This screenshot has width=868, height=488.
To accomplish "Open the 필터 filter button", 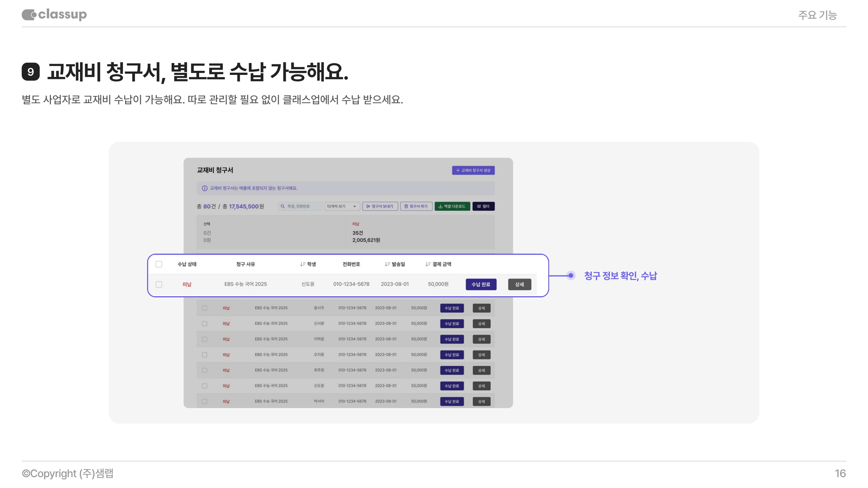I will coord(483,206).
